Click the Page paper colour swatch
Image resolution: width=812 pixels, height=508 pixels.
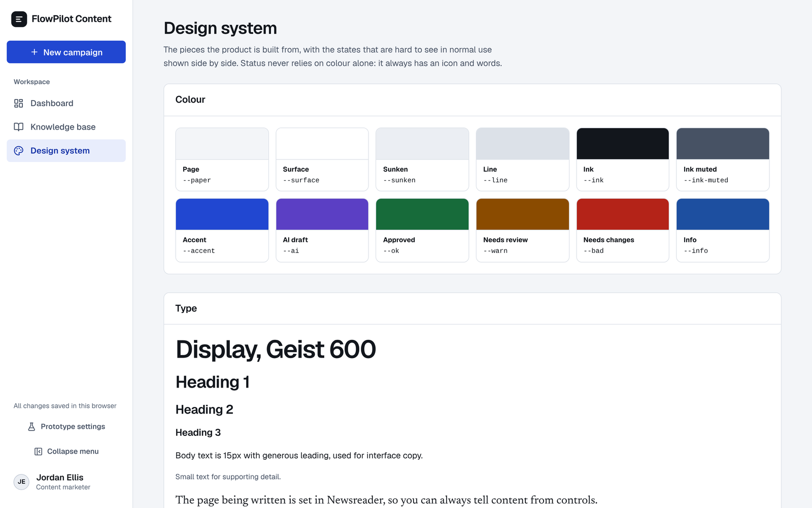coord(222,144)
